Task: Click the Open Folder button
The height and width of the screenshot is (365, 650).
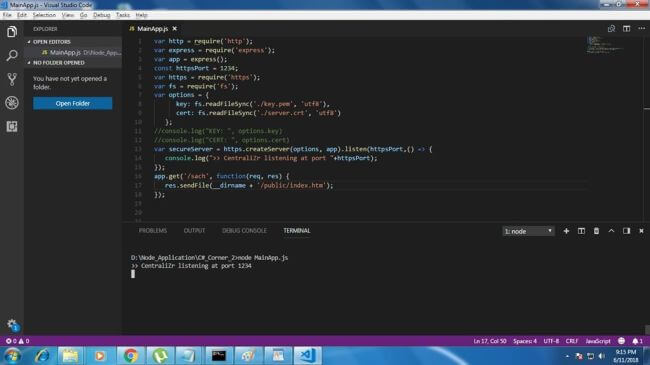Action: (73, 103)
